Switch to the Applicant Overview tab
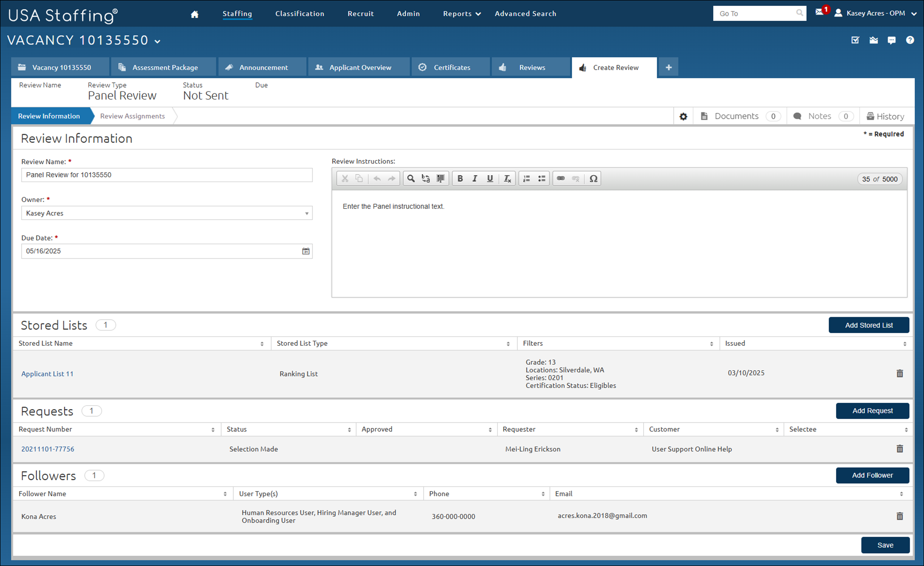This screenshot has height=566, width=924. pos(359,68)
